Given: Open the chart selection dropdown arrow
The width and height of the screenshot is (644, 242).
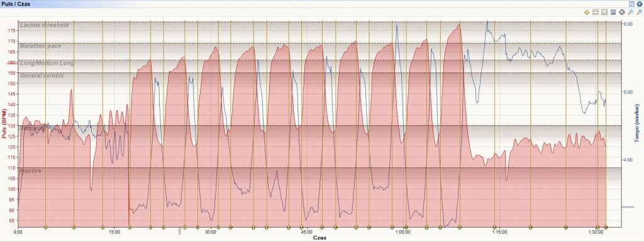Looking at the screenshot, I should pyautogui.click(x=640, y=4).
